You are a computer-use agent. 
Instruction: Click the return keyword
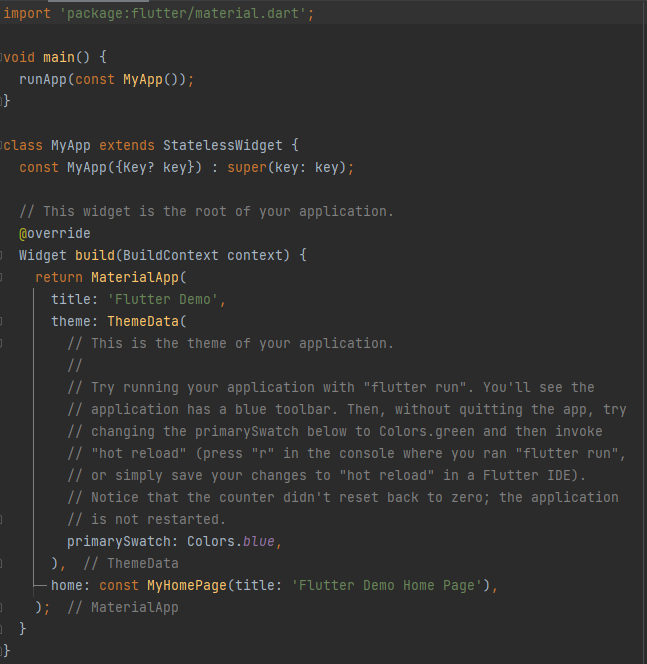[x=59, y=277]
